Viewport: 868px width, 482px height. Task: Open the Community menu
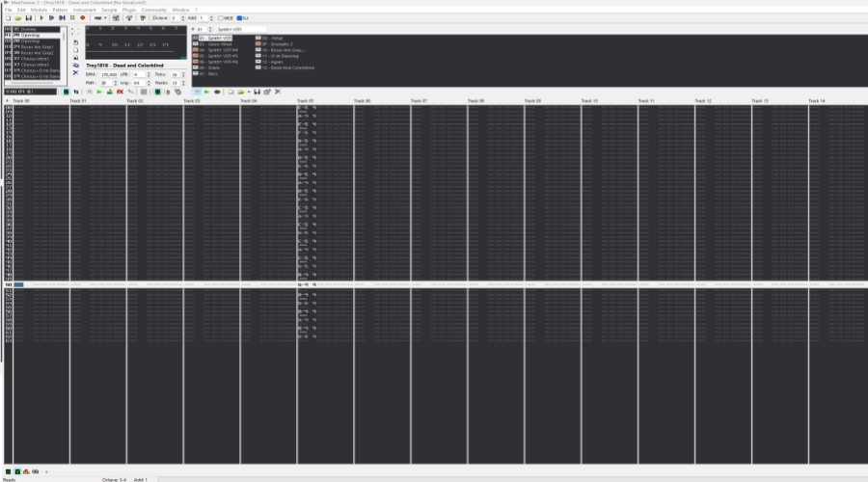pos(154,10)
